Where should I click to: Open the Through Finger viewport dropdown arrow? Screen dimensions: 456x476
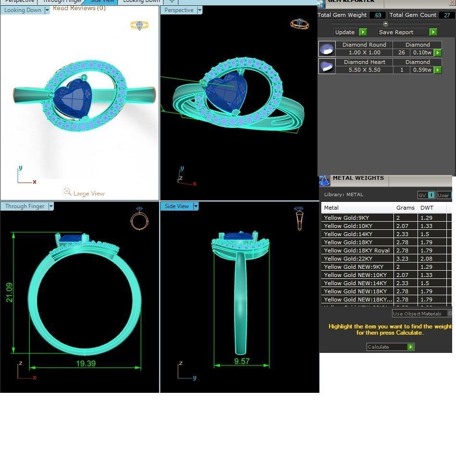click(x=51, y=206)
